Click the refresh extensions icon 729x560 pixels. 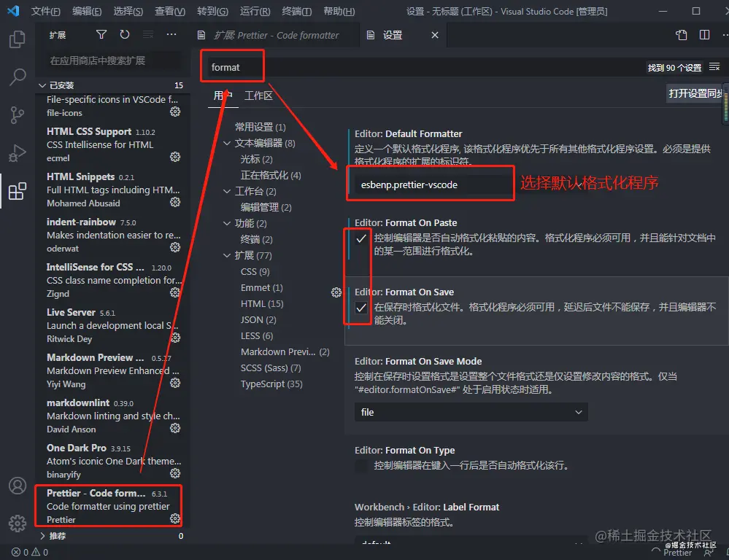pos(124,35)
